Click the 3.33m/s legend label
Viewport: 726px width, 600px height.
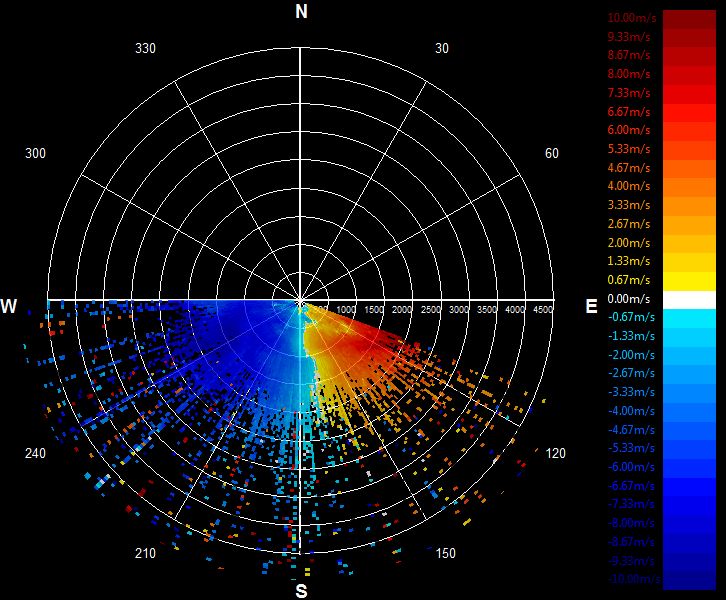tap(629, 205)
